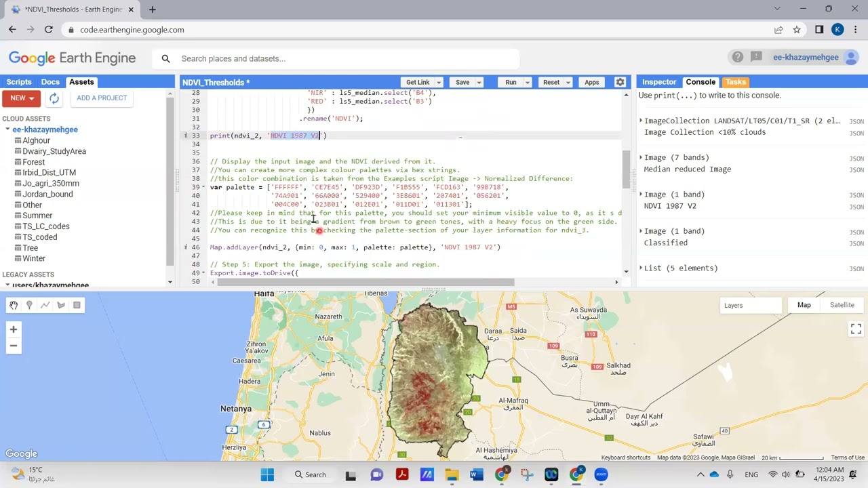Open the Earth Engine help menu

click(x=738, y=58)
